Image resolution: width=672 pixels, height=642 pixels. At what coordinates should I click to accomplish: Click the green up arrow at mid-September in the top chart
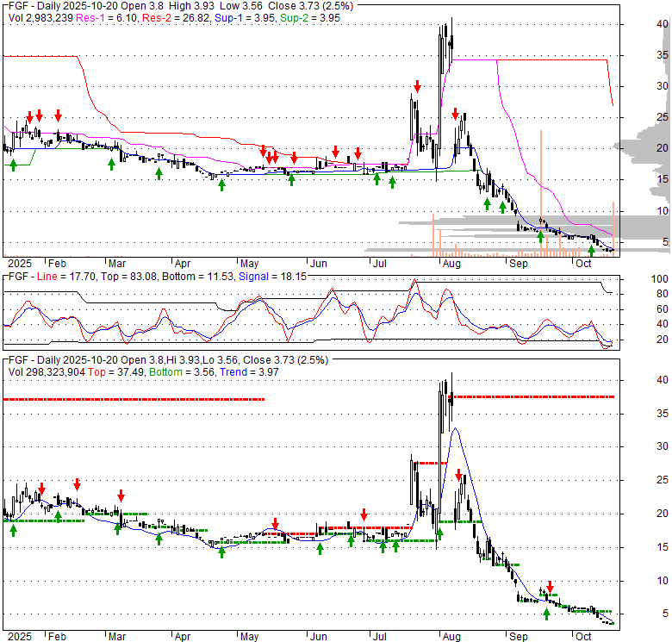click(x=541, y=237)
